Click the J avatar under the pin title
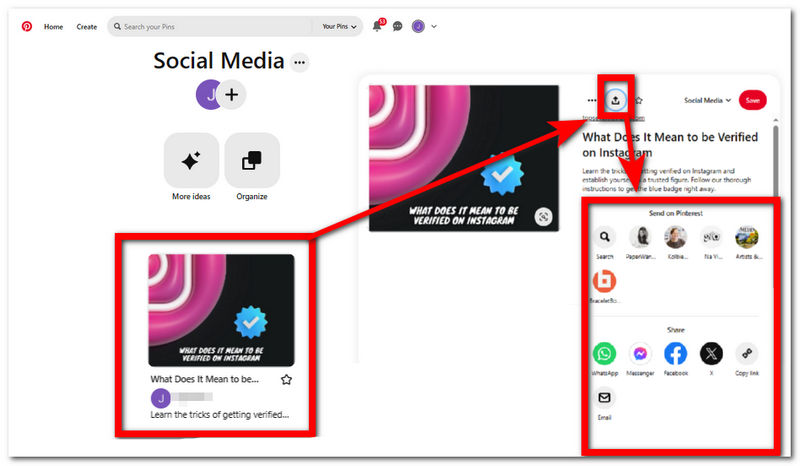 (x=161, y=398)
